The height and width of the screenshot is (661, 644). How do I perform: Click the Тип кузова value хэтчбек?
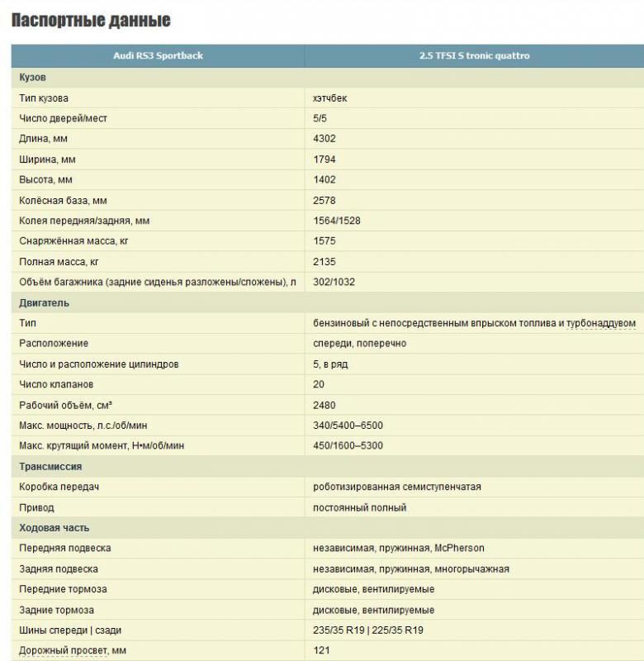coord(329,98)
